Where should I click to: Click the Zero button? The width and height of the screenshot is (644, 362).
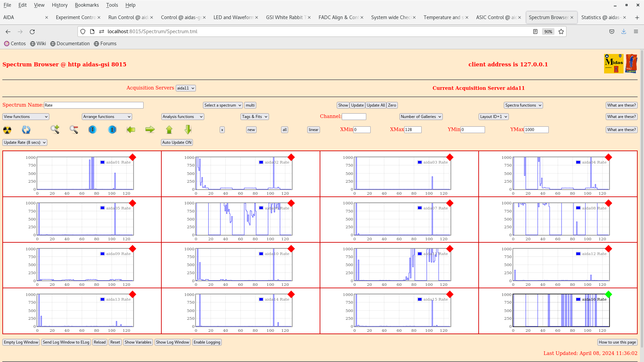[392, 105]
